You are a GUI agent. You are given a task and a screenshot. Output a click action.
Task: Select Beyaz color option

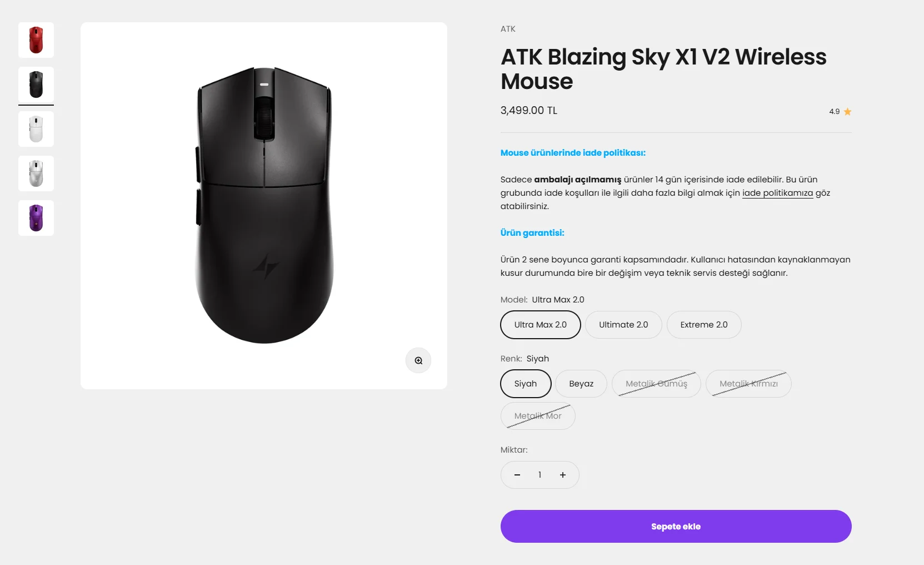pyautogui.click(x=581, y=384)
